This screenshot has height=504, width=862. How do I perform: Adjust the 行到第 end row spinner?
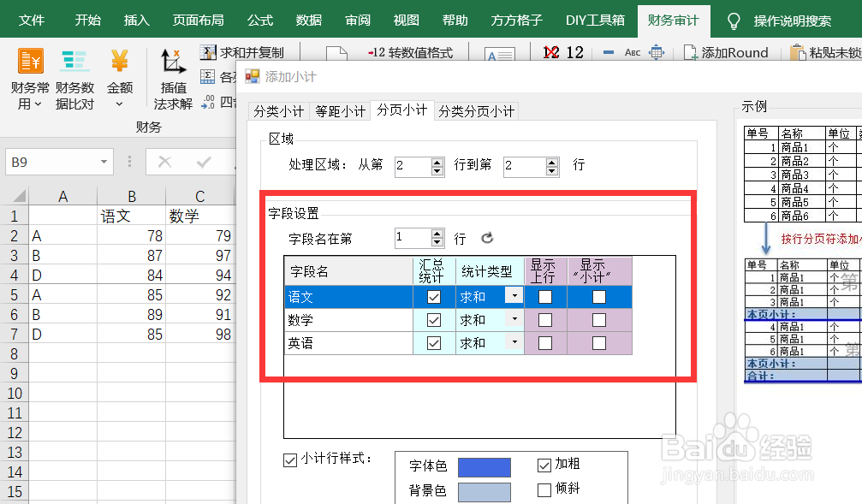pos(552,166)
